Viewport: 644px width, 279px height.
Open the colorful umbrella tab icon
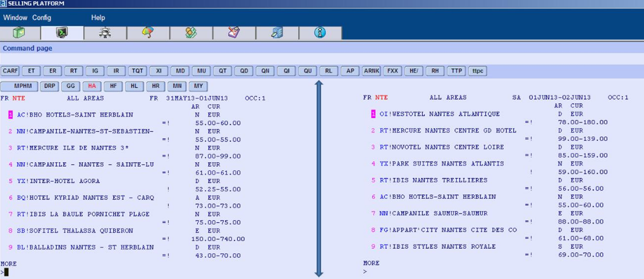point(148,33)
